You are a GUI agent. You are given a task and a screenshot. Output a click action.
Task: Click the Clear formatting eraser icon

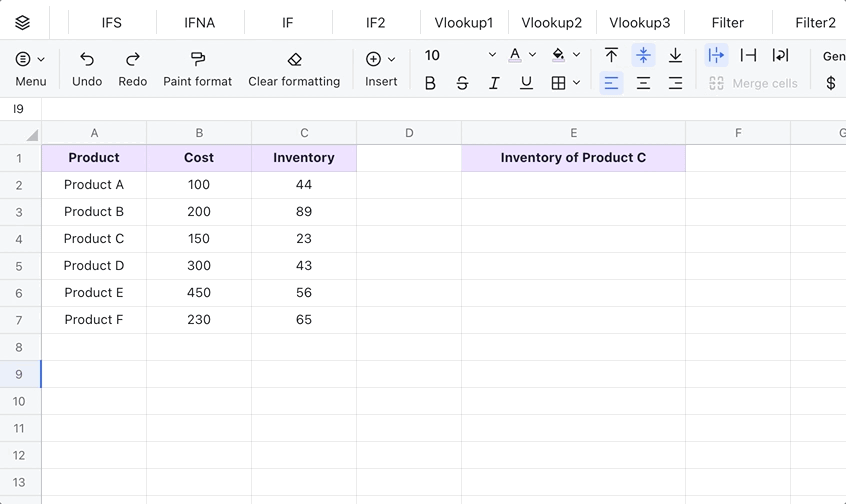(x=293, y=60)
